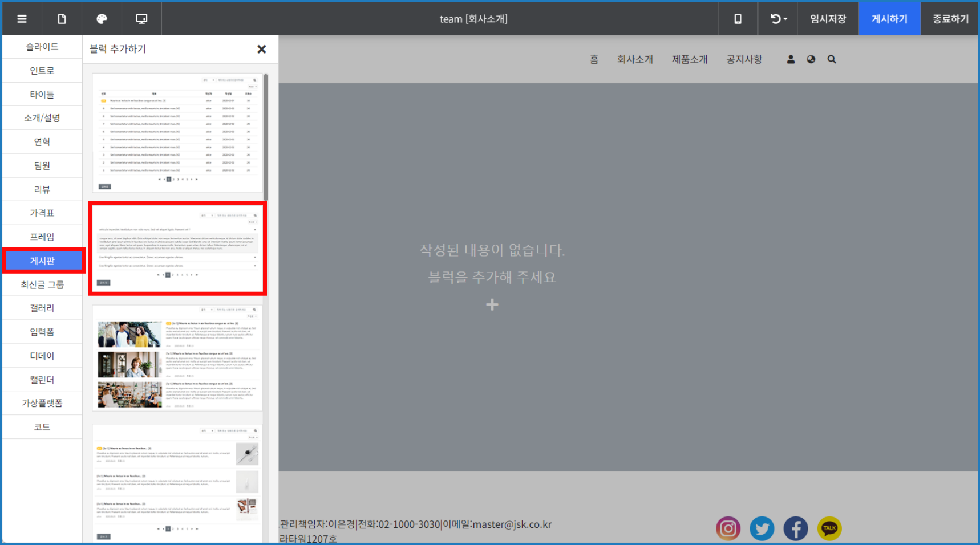
Task: Close the 블럭 추가하기 panel
Action: (262, 49)
